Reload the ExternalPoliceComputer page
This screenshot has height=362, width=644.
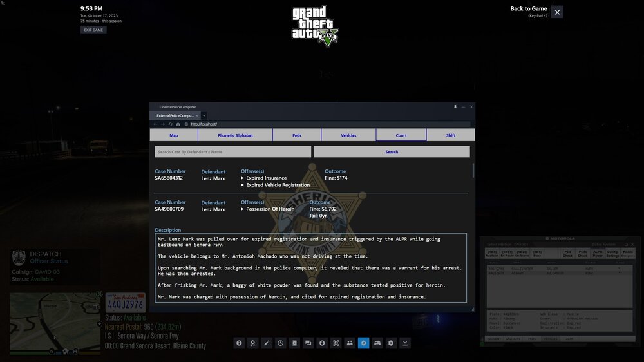pos(171,124)
